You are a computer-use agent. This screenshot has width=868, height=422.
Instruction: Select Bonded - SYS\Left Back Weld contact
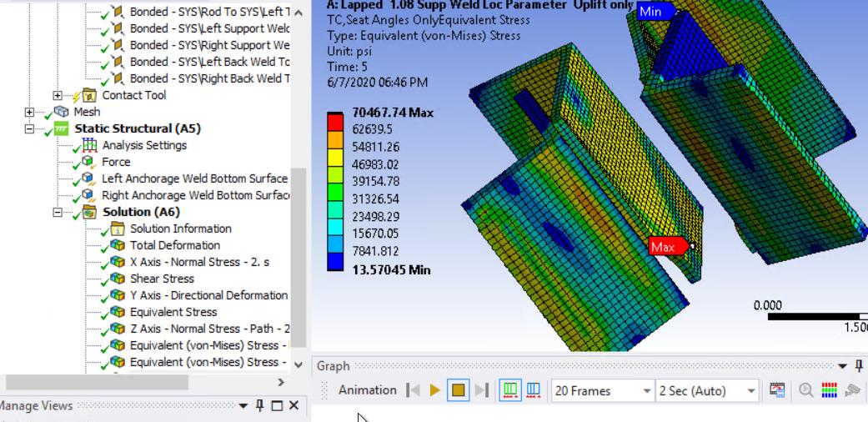[x=209, y=62]
